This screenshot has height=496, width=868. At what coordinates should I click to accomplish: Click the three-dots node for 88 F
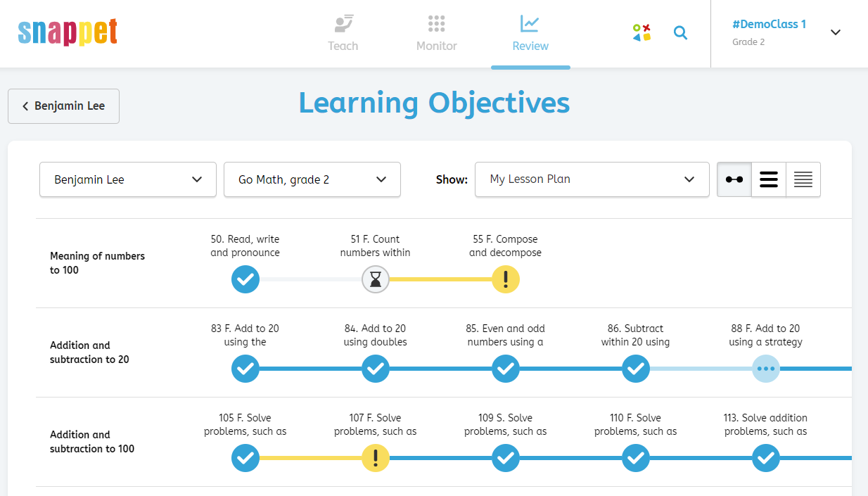[x=766, y=369]
